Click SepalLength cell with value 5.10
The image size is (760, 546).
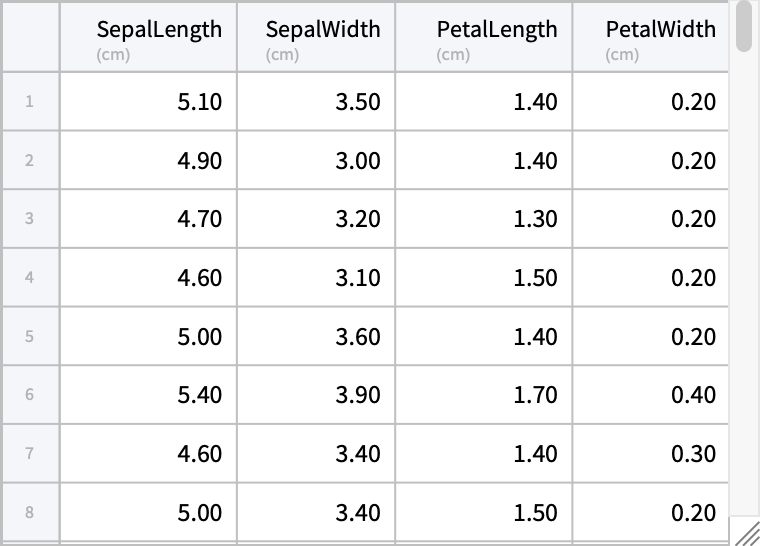click(x=148, y=101)
